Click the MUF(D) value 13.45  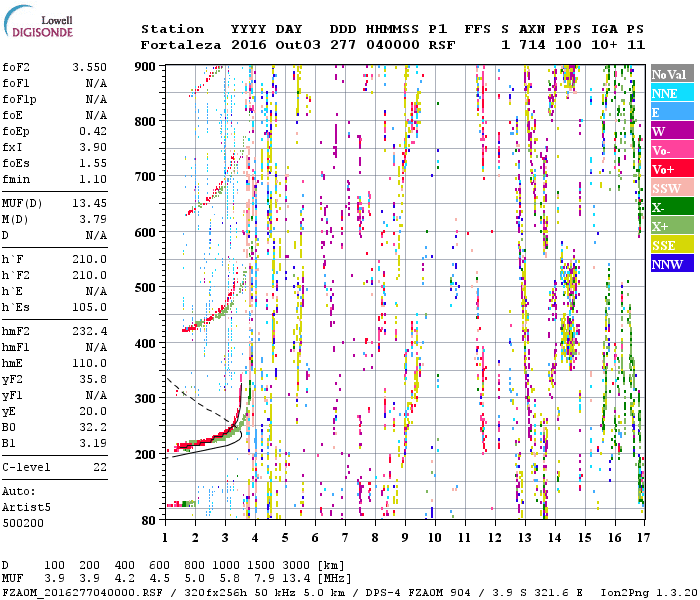[89, 204]
